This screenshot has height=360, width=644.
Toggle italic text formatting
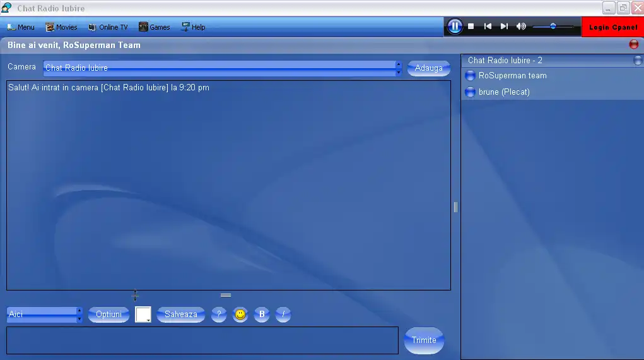click(283, 315)
